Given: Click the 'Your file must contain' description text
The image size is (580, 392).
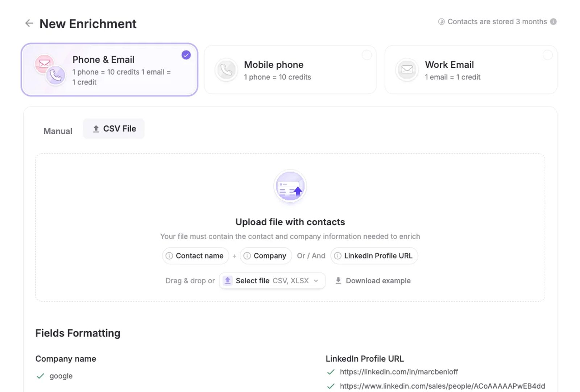Looking at the screenshot, I should (x=290, y=236).
